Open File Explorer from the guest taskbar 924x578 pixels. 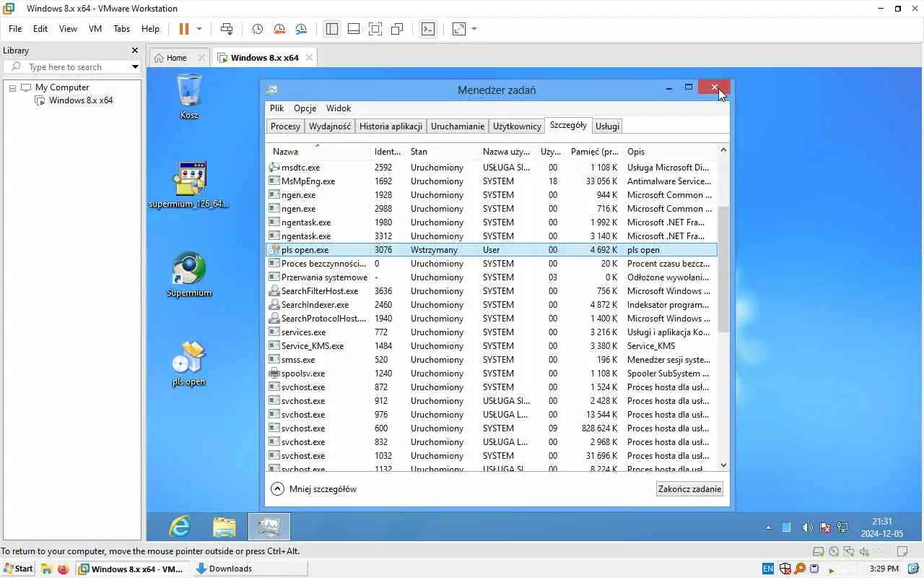point(225,527)
